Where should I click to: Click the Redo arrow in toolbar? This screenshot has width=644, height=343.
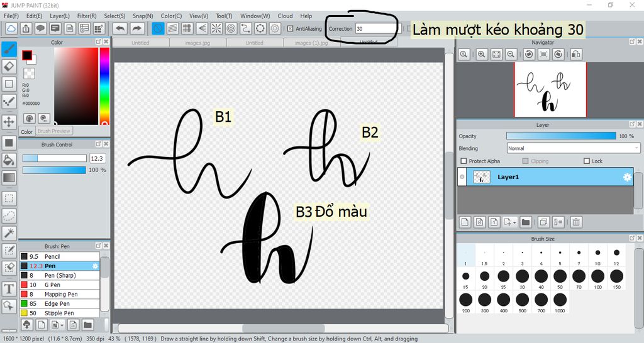[x=137, y=28]
